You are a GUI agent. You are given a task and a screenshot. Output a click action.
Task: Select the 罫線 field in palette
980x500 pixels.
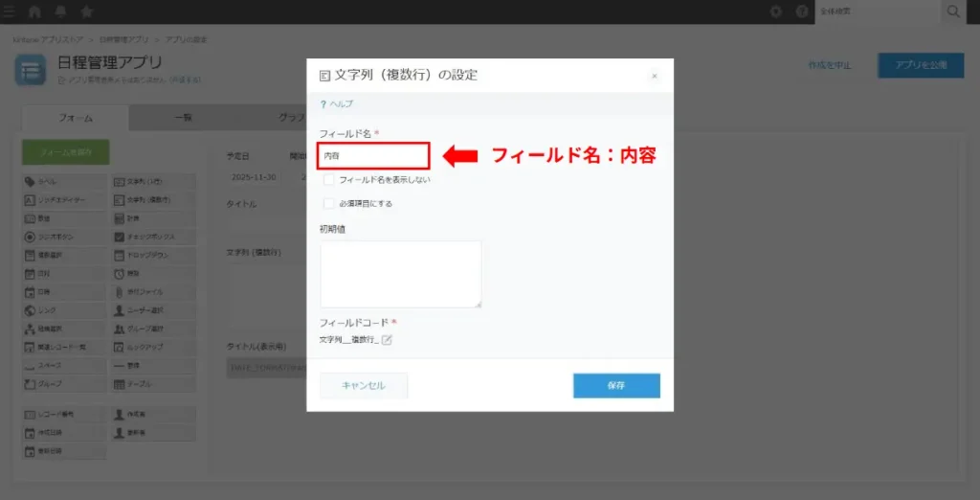click(x=154, y=365)
